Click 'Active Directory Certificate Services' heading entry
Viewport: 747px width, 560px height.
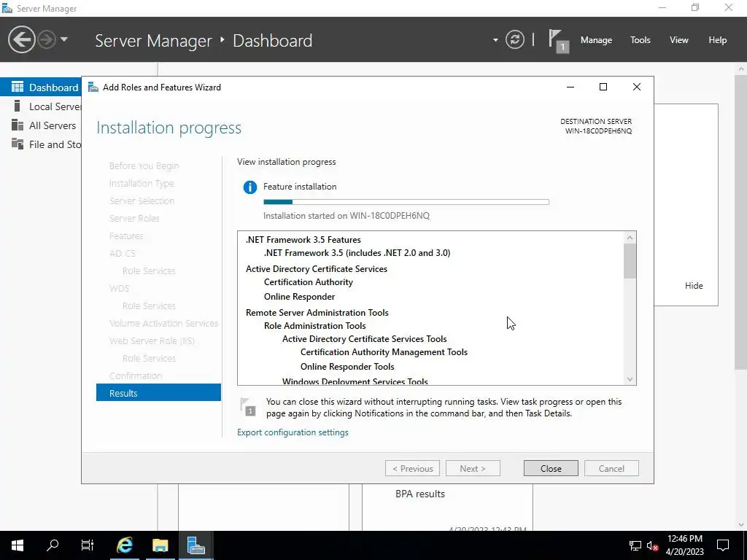pyautogui.click(x=317, y=269)
